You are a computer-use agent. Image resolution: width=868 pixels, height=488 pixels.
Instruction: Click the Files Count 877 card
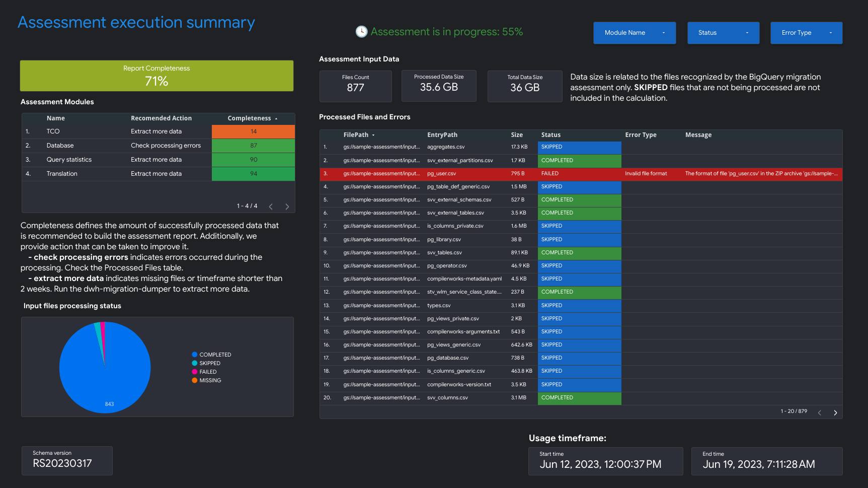click(x=355, y=86)
